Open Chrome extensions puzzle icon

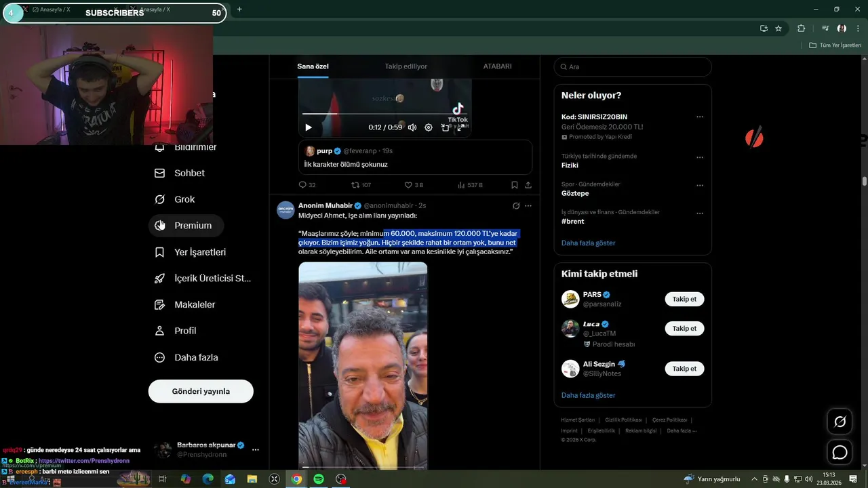click(802, 28)
